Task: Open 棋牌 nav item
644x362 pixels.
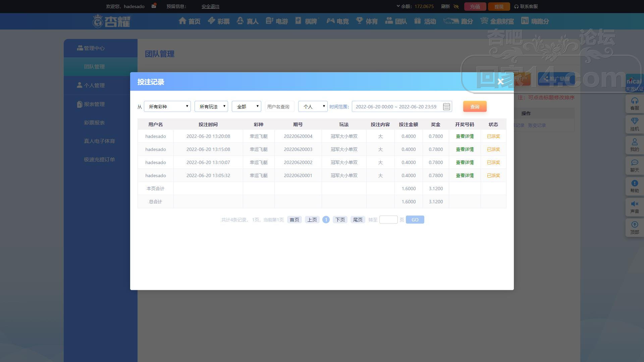Action: click(307, 21)
